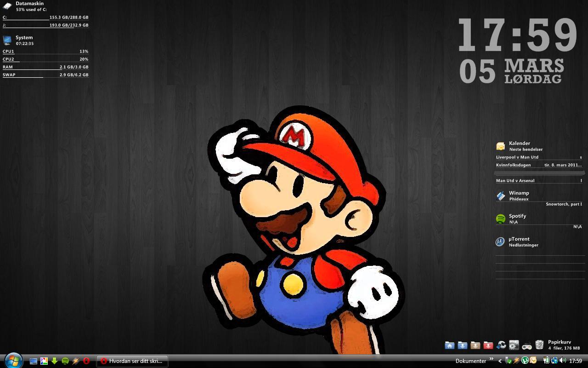The height and width of the screenshot is (368, 588).
Task: Open the battery power tray icon
Action: pyautogui.click(x=546, y=361)
